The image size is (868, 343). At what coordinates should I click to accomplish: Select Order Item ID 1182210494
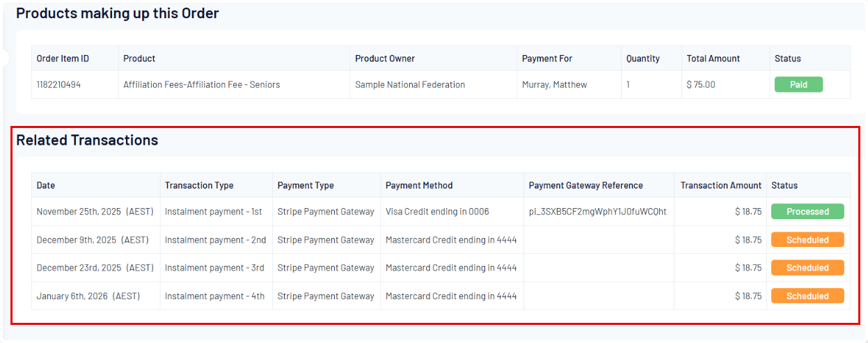[58, 85]
